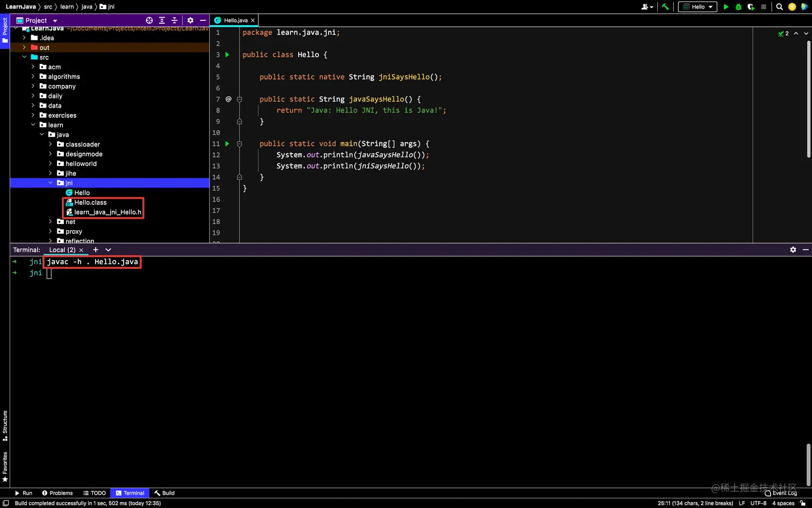Open the Hello run configuration dropdown
The image size is (812, 508).
point(698,7)
